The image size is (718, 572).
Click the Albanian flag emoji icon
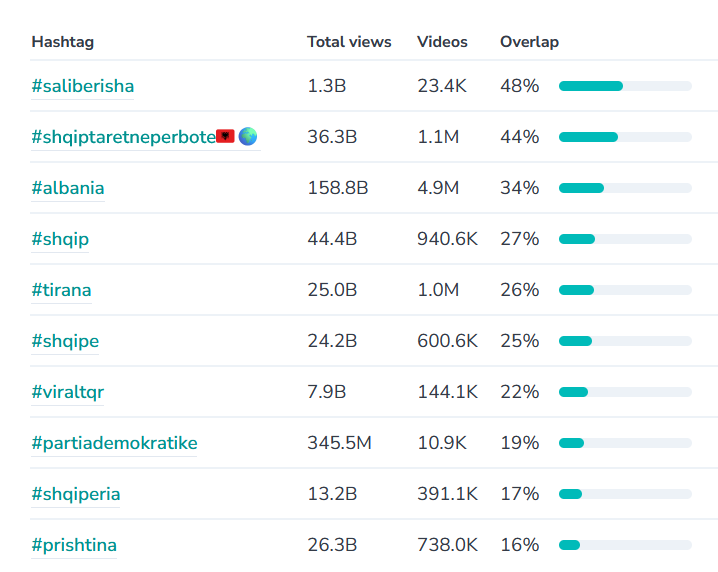pyautogui.click(x=226, y=136)
